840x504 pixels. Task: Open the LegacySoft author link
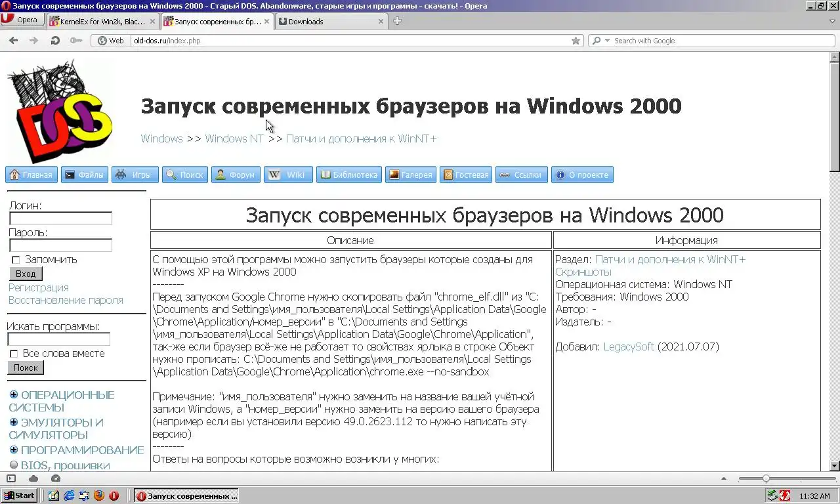629,346
